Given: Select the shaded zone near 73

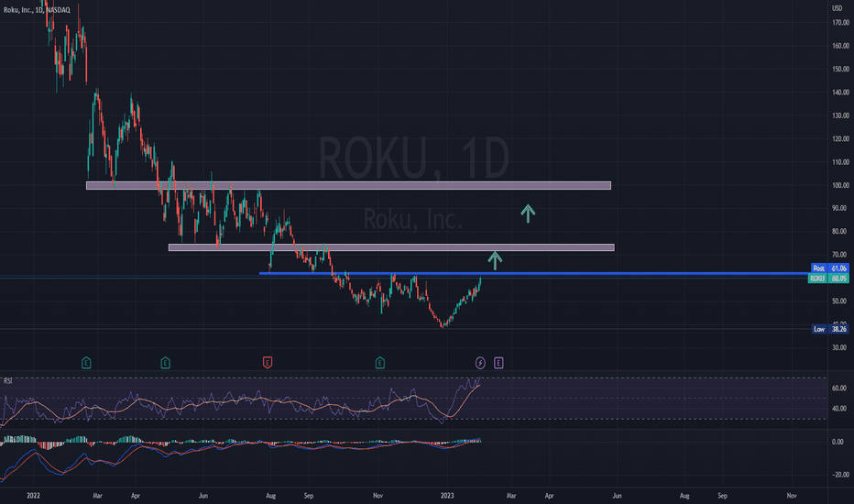Looking at the screenshot, I should pyautogui.click(x=391, y=247).
